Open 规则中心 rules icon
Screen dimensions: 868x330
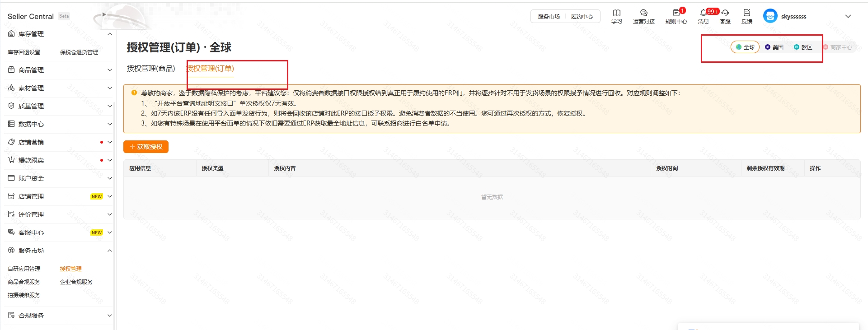(676, 13)
